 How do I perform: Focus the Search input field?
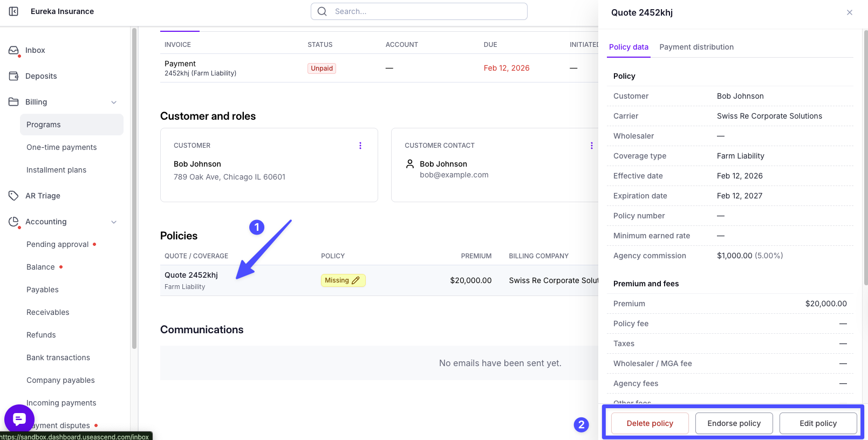click(x=419, y=11)
